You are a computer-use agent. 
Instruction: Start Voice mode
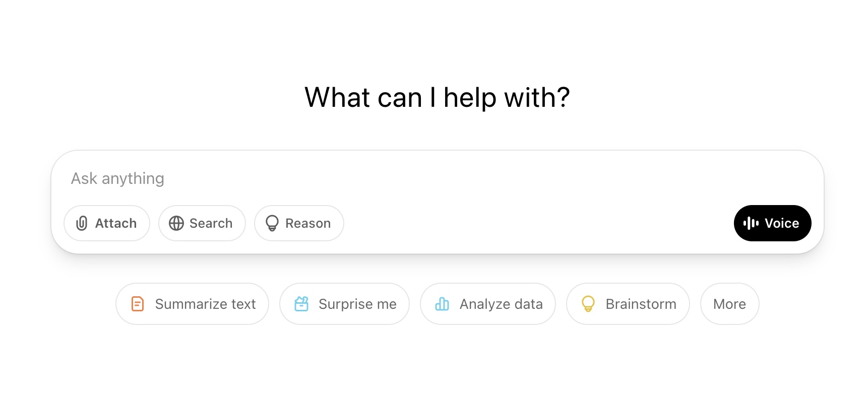point(772,223)
